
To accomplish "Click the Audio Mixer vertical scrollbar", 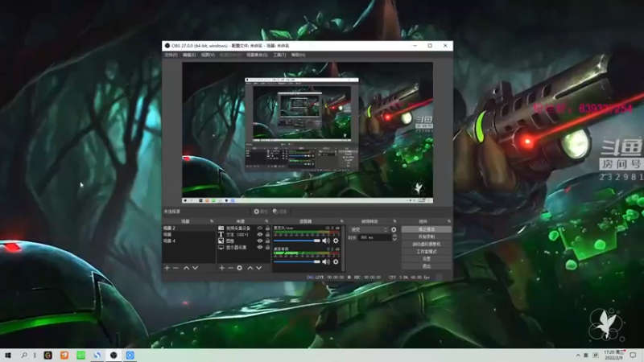I will coord(344,248).
